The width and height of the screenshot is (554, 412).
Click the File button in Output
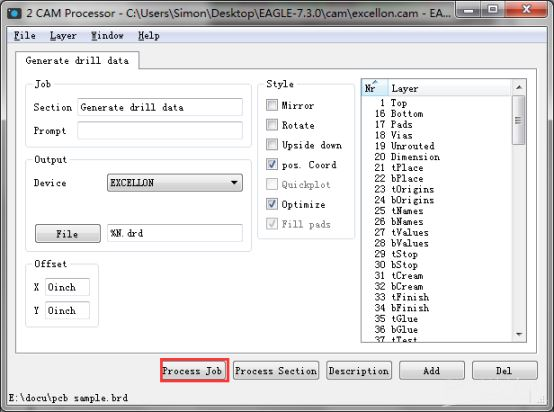[x=67, y=234]
